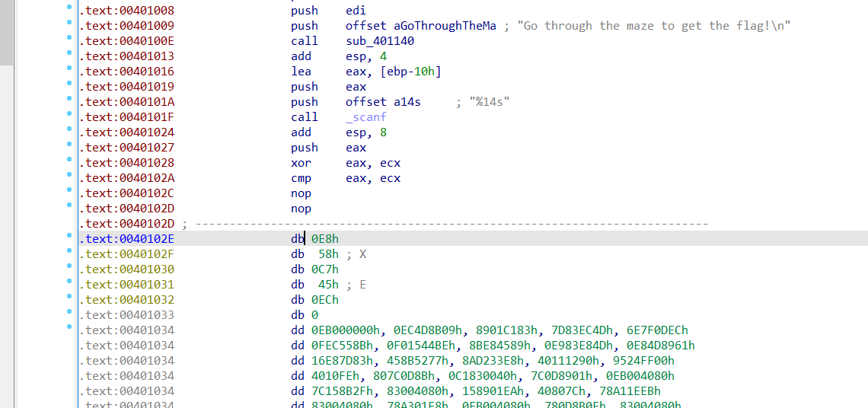Screen dimensions: 868x408
Task: Click dword value 7C158B2Fh
Action: (342, 391)
